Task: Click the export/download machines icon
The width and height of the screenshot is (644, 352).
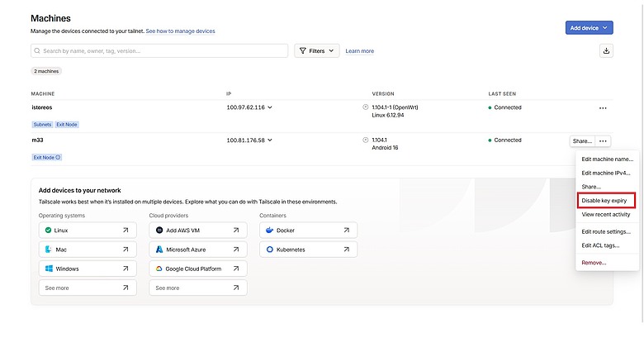Action: (x=606, y=51)
